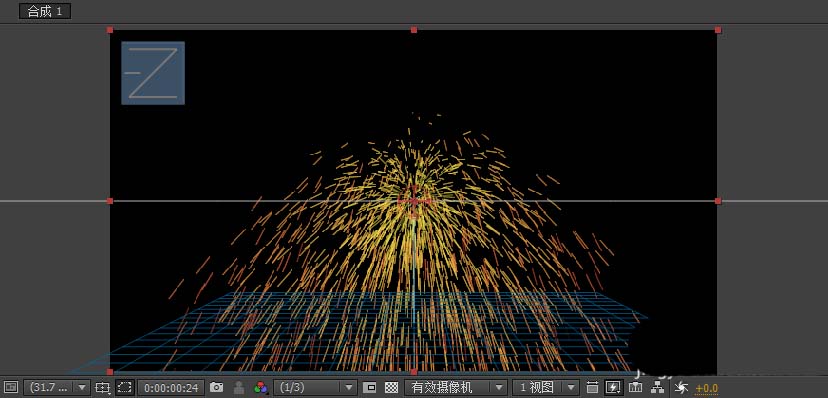Toggle pixel aspect ratio correction
828x398 pixels.
592,387
